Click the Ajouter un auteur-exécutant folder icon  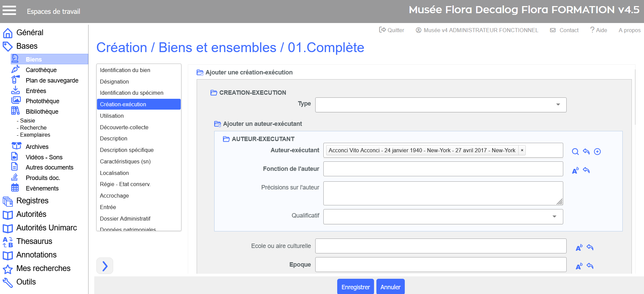pyautogui.click(x=218, y=124)
